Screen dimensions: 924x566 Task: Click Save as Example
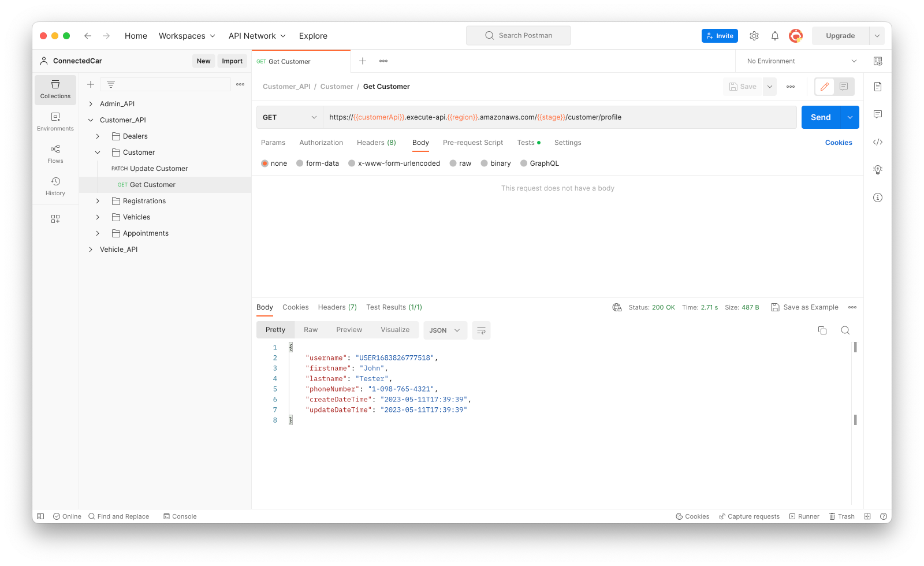[805, 307]
